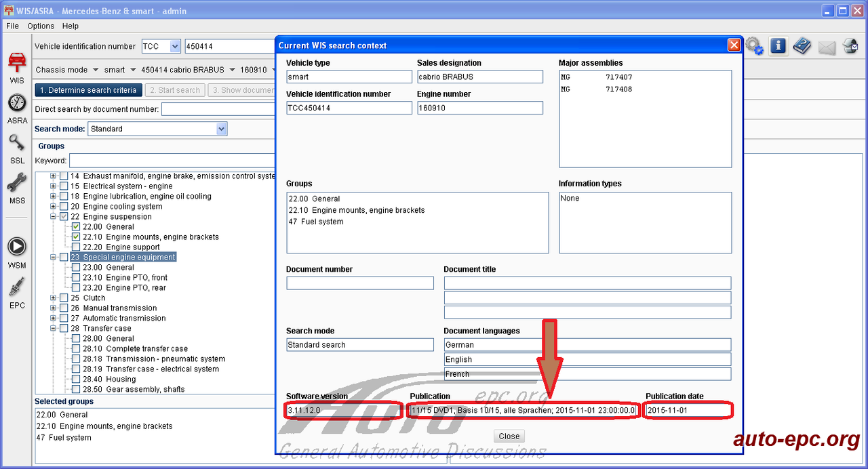Open the help book icon

click(802, 46)
